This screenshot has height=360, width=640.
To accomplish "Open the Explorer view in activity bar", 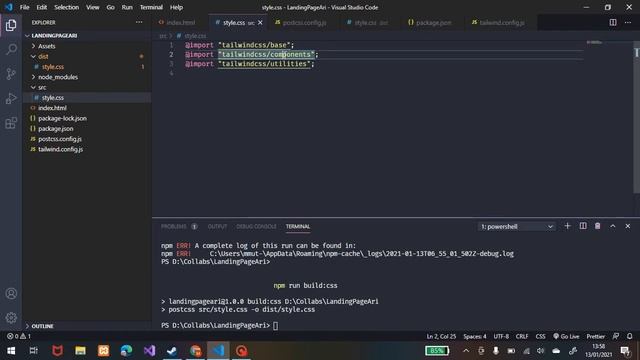I will point(11,25).
